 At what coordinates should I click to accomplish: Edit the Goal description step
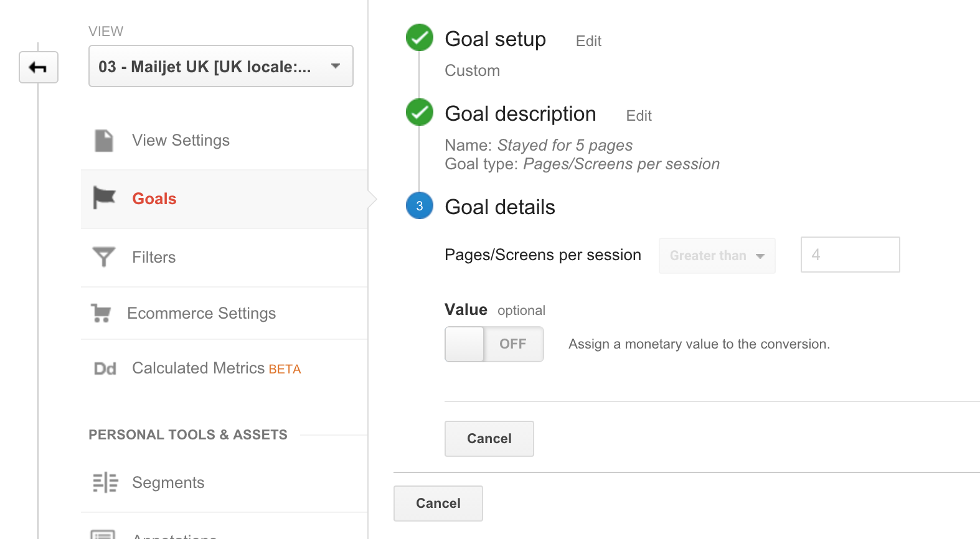pos(639,116)
